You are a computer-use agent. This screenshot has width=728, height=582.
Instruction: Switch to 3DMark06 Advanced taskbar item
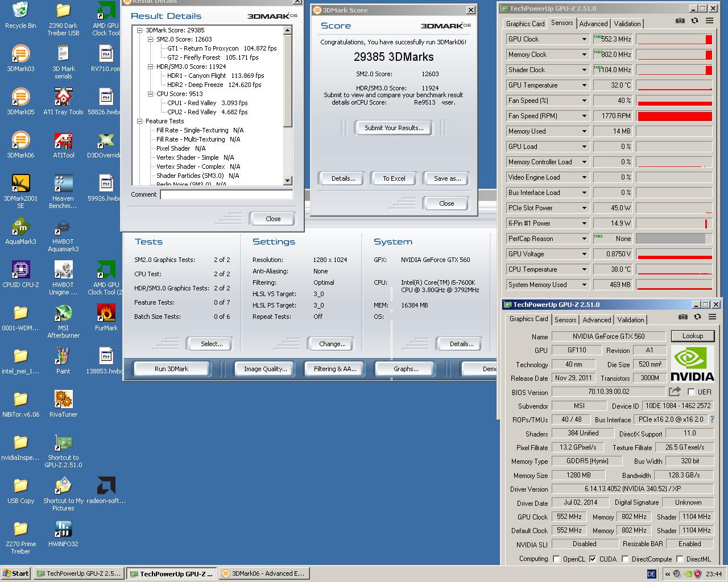tap(263, 573)
